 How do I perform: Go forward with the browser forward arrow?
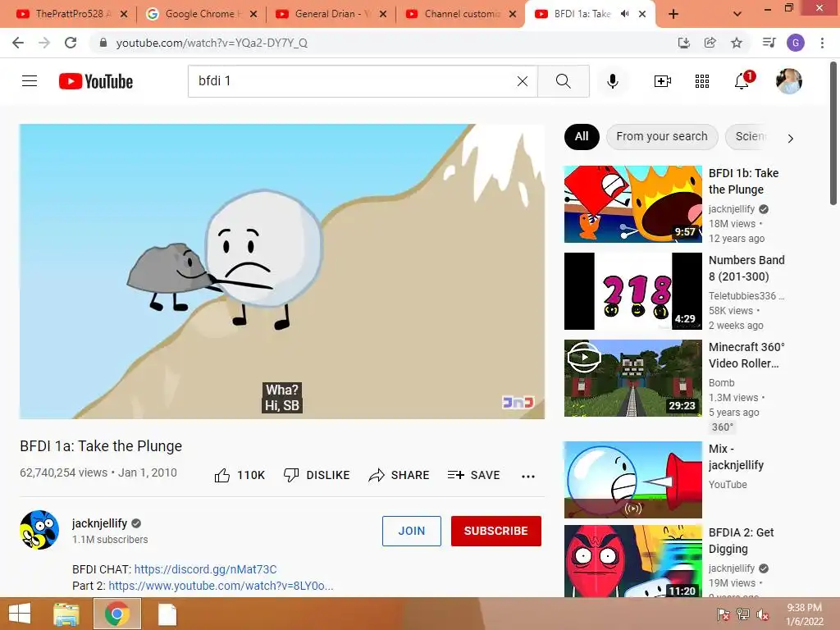[44, 43]
